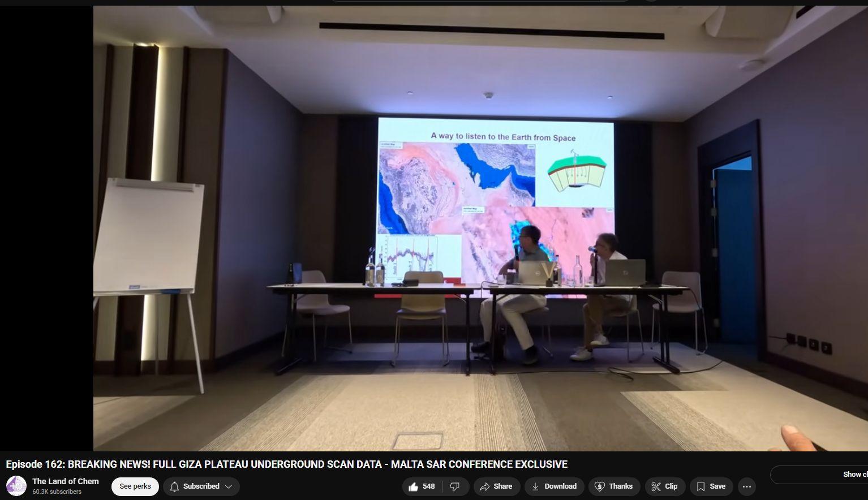Like the video with thumbs-up icon
The width and height of the screenshot is (868, 500).
[414, 486]
